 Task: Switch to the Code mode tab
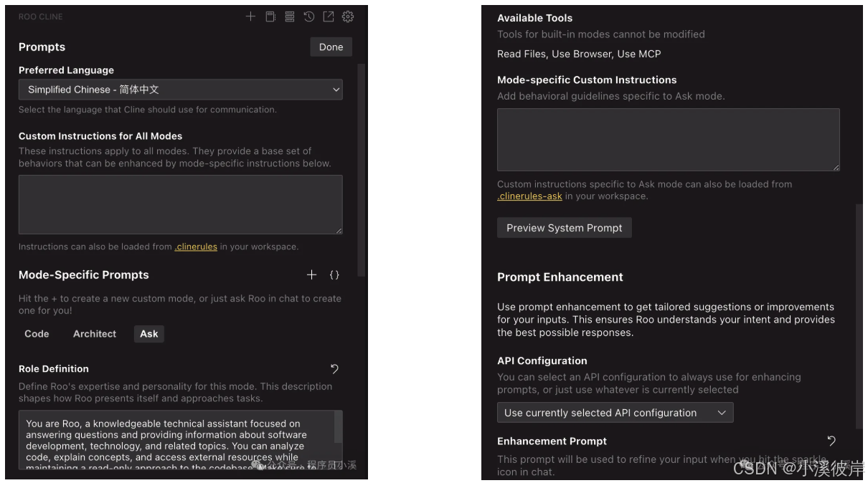37,334
